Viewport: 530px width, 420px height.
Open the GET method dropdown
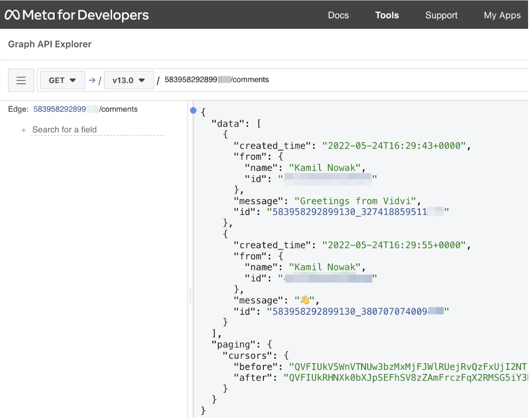[62, 80]
